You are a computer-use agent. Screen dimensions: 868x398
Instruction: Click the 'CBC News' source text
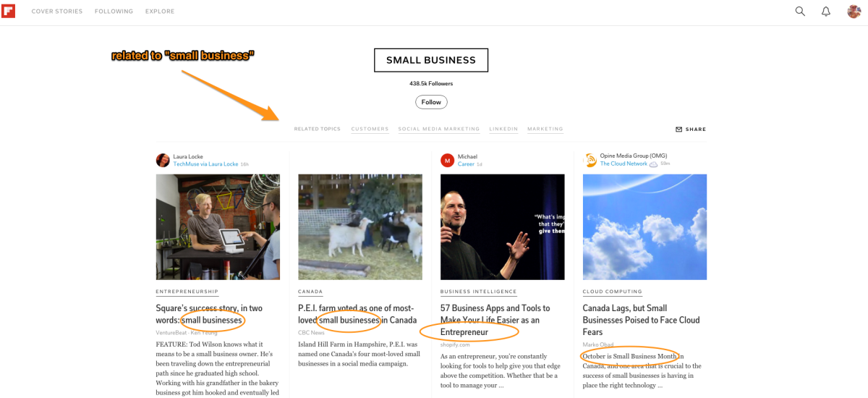point(311,333)
